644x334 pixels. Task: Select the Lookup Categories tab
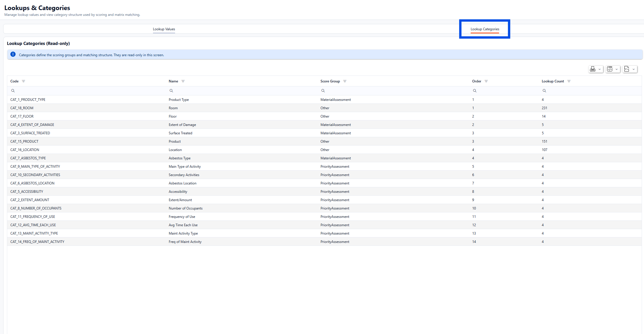tap(485, 29)
